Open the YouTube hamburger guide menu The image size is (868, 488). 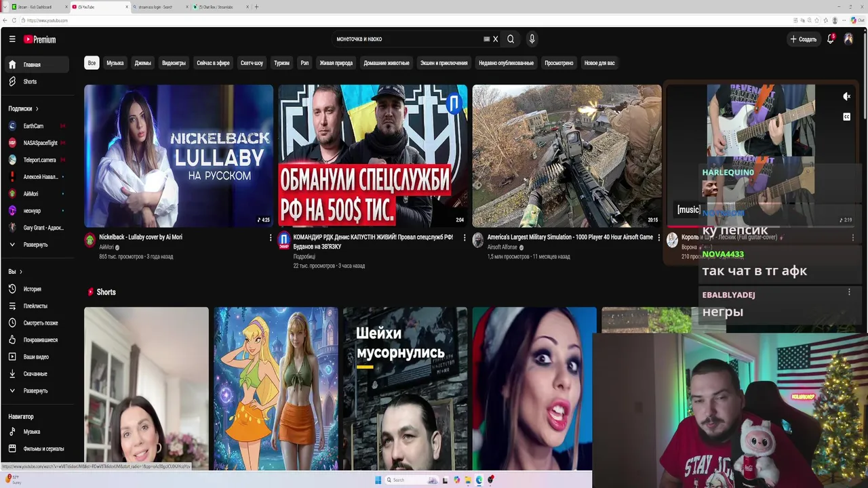(12, 39)
